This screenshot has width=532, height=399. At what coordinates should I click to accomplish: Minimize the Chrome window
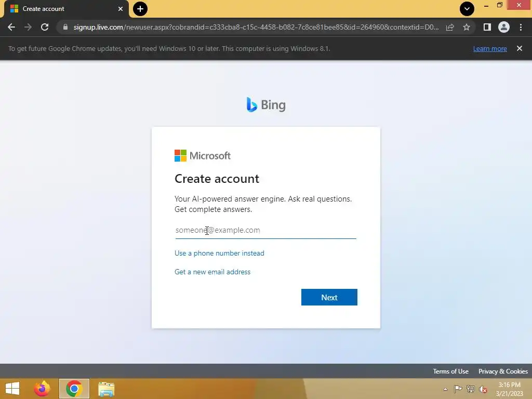click(x=486, y=5)
